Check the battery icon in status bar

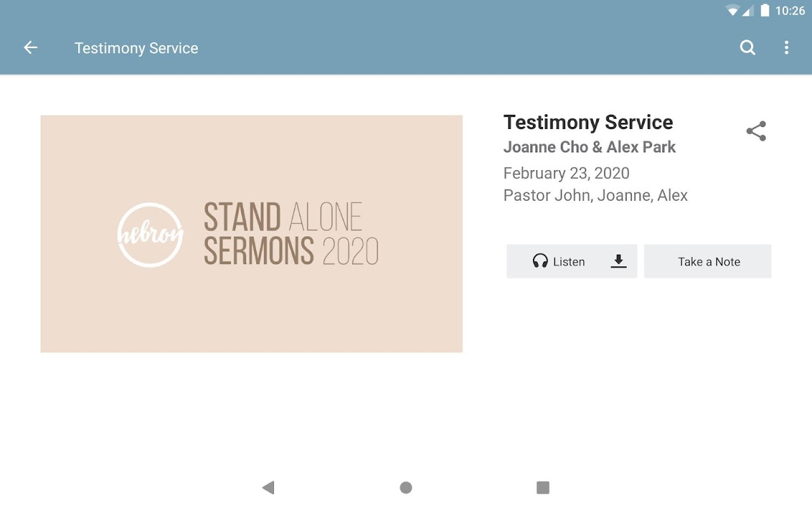tap(765, 10)
